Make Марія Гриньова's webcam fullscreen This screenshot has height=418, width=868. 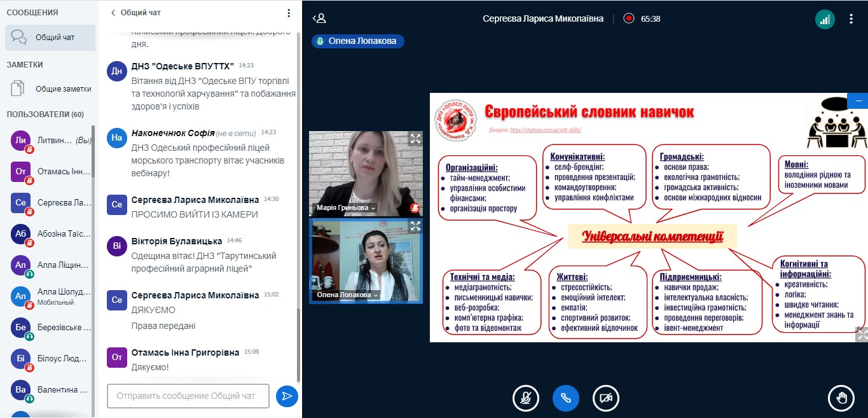point(415,139)
